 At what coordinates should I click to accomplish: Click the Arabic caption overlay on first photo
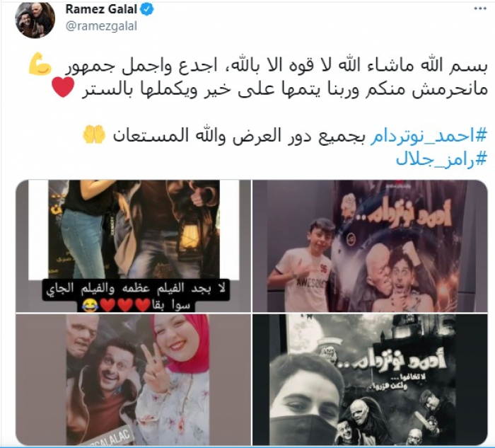136,297
